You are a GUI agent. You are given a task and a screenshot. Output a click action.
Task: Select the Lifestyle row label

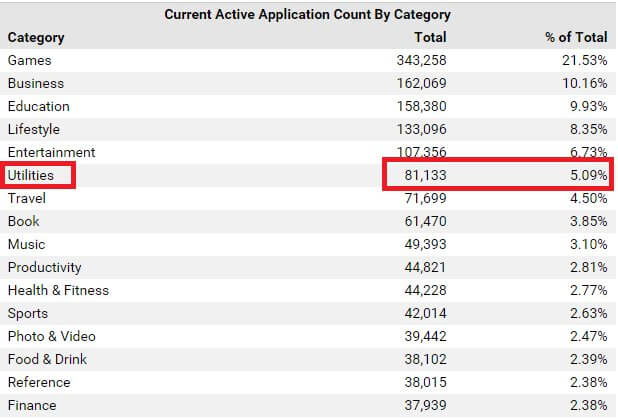(x=34, y=129)
